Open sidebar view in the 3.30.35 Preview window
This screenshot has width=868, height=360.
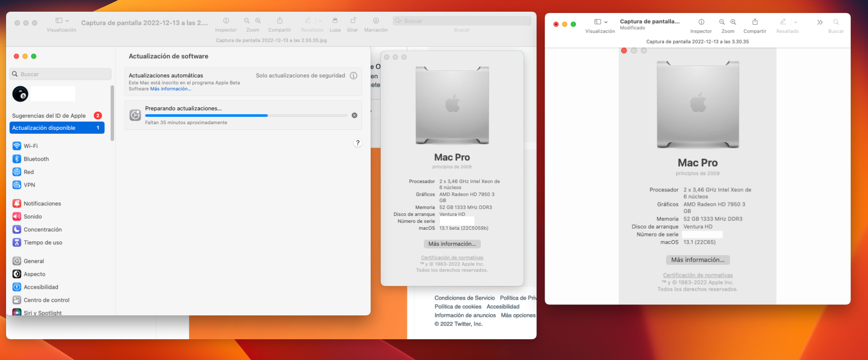(x=598, y=22)
